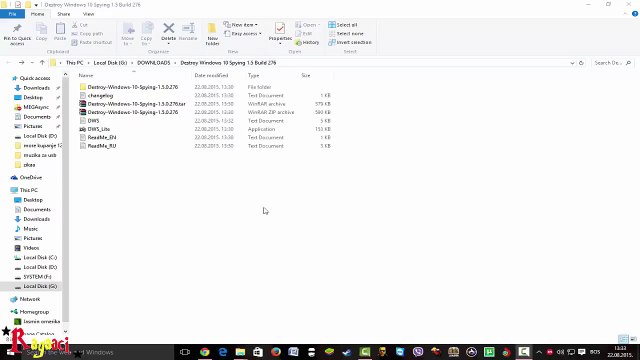Select Music under This PC

30,229
